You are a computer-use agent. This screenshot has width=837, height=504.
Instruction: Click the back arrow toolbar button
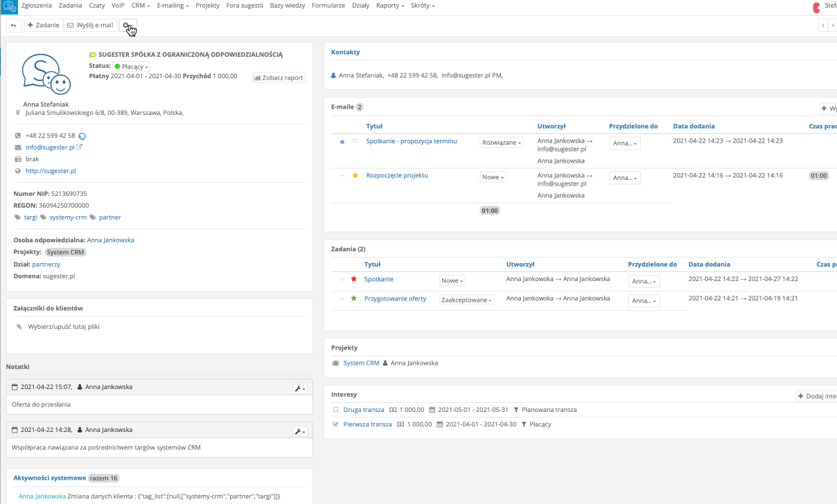[13, 26]
